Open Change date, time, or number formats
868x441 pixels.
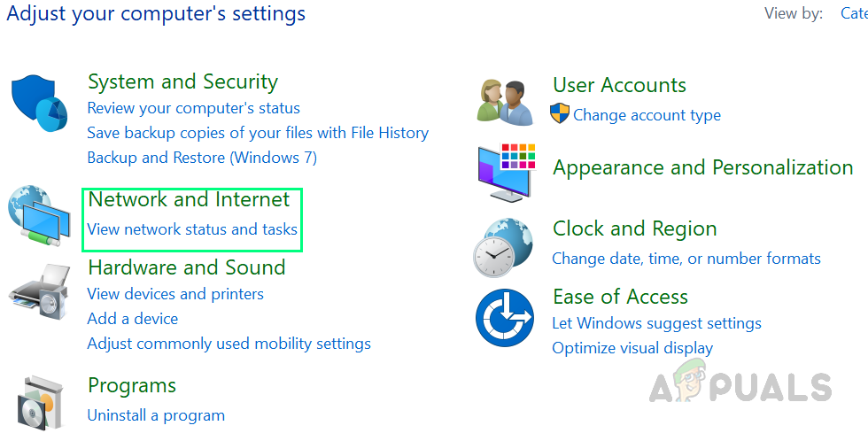pyautogui.click(x=686, y=259)
